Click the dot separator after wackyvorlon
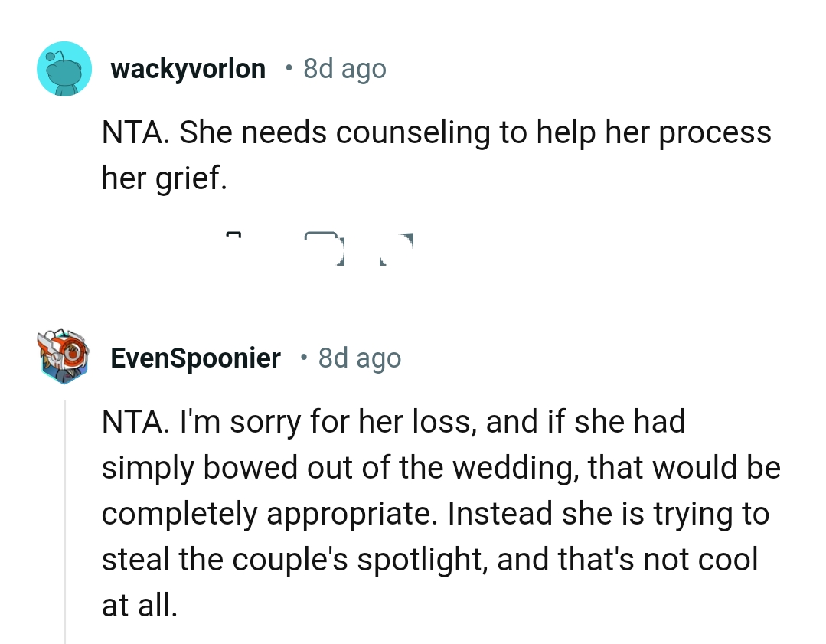 (287, 69)
